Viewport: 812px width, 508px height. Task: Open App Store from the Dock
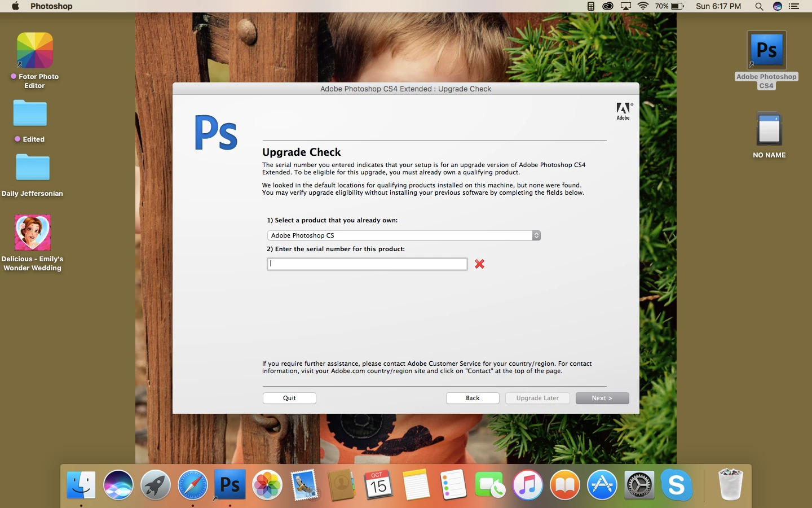[602, 485]
